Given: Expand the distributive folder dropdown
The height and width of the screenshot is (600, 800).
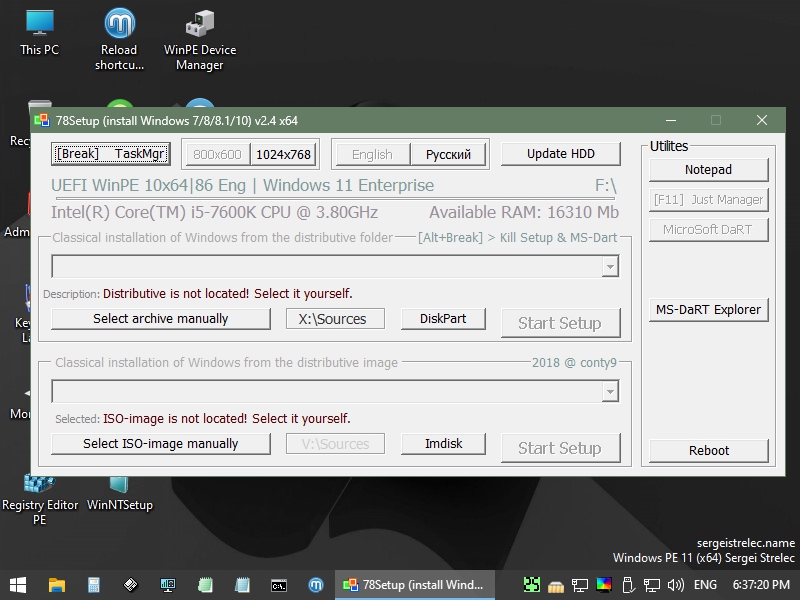Looking at the screenshot, I should [609, 267].
